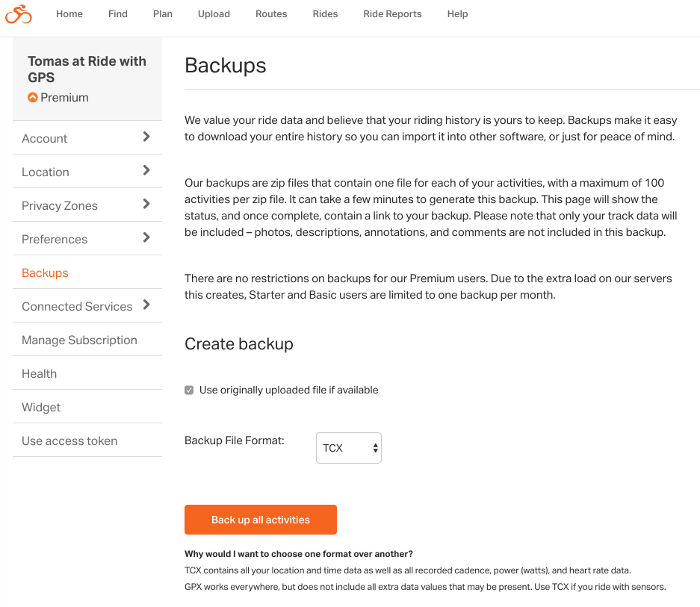Image resolution: width=700 pixels, height=607 pixels.
Task: Expand the Account chevron in the sidebar
Action: (146, 137)
